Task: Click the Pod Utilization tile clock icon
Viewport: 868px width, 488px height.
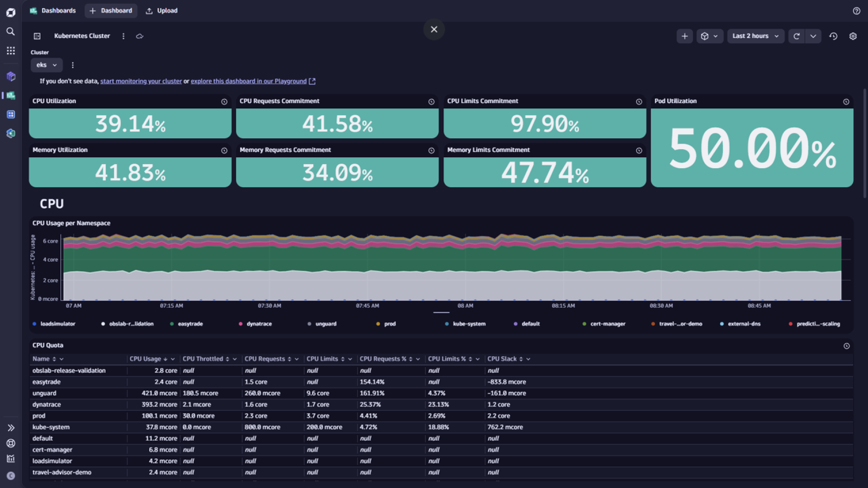Action: click(x=846, y=101)
